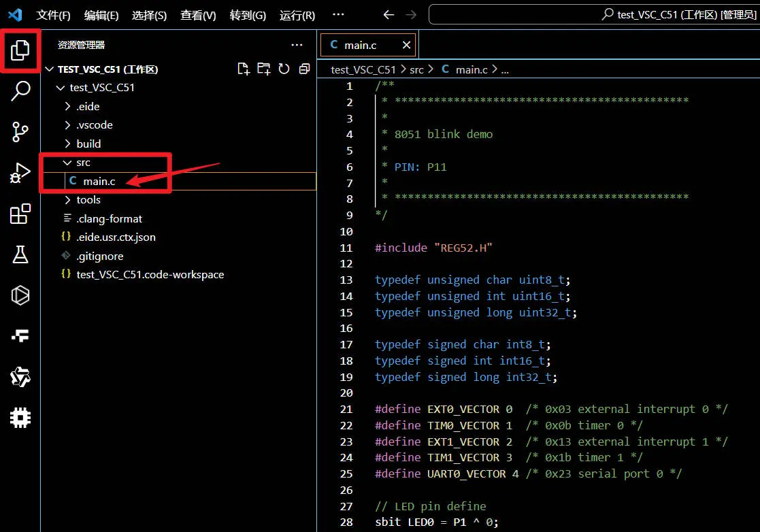Collapse the src folder
This screenshot has height=532, width=760.
tap(82, 163)
